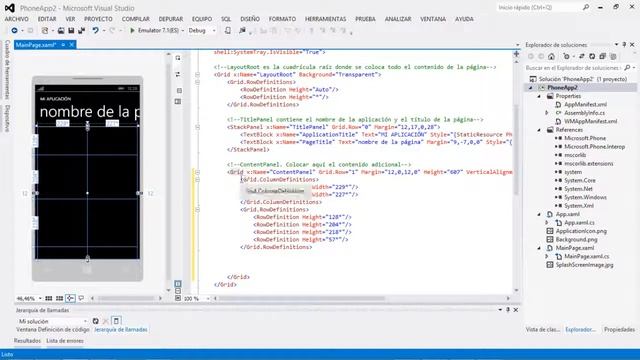Switch to vertical split view icon
Screen dimensions: 640x360
pos(178,283)
